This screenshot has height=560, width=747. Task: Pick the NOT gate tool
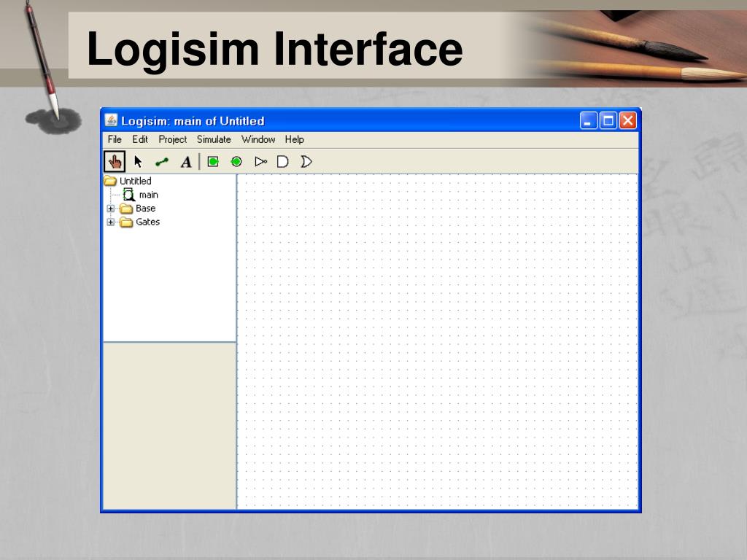click(x=260, y=162)
